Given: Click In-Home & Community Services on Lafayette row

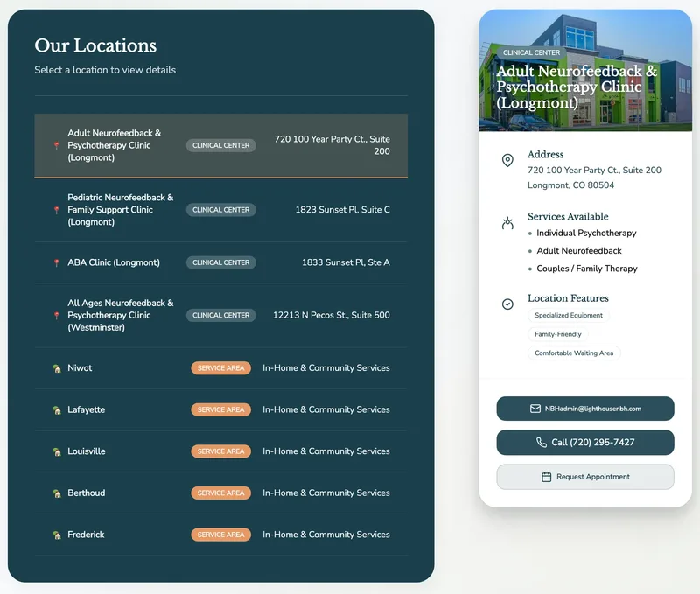Looking at the screenshot, I should tap(325, 409).
